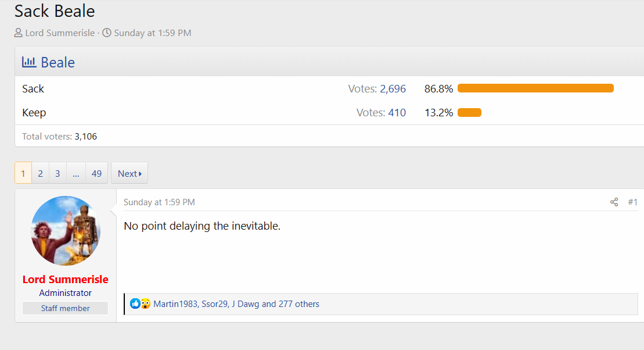The image size is (644, 350).
Task: Go to page 3 of thread
Action: coord(57,173)
